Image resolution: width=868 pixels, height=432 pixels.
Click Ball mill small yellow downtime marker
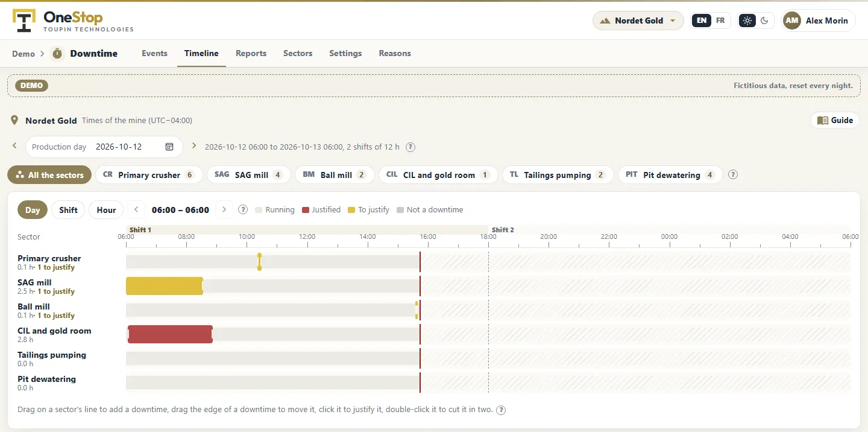(417, 310)
